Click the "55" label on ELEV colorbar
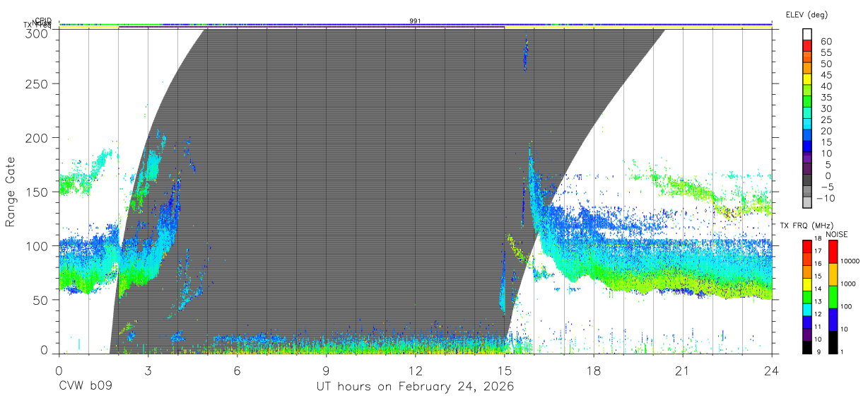The image size is (868, 401). [826, 53]
